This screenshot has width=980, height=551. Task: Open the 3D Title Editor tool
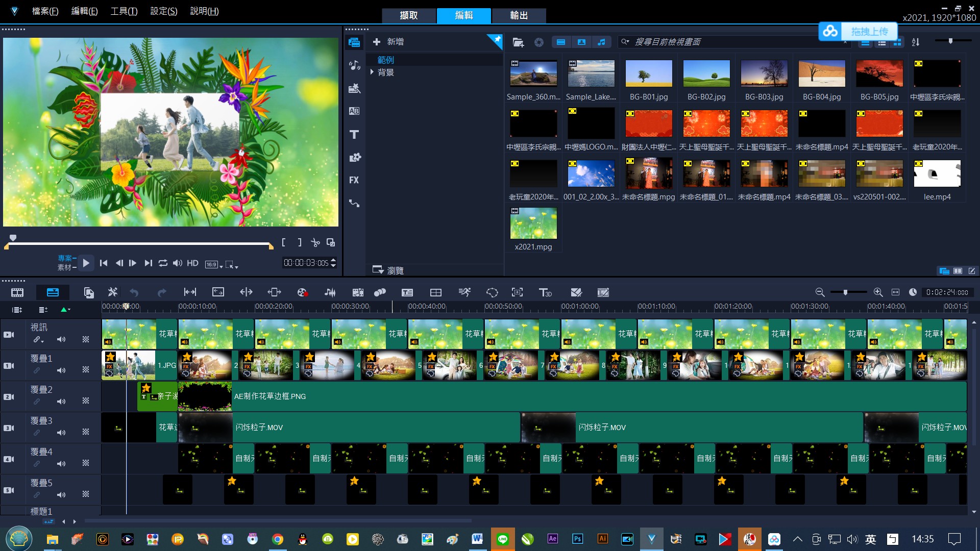click(x=546, y=292)
